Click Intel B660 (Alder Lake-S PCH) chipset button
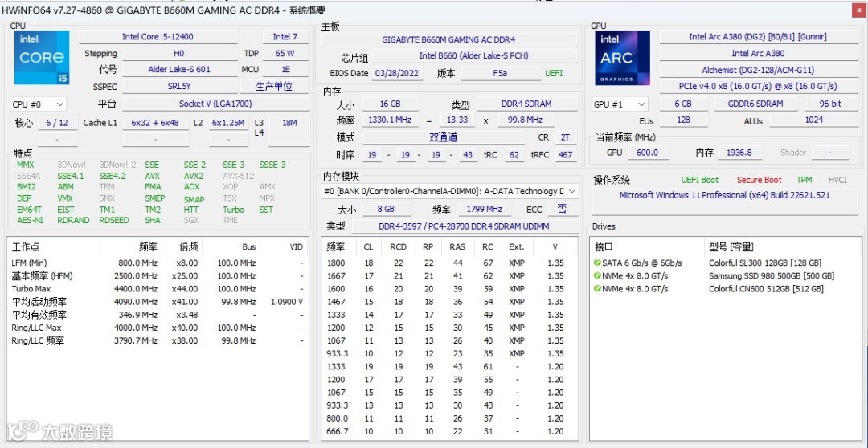This screenshot has height=448, width=868. [x=474, y=56]
